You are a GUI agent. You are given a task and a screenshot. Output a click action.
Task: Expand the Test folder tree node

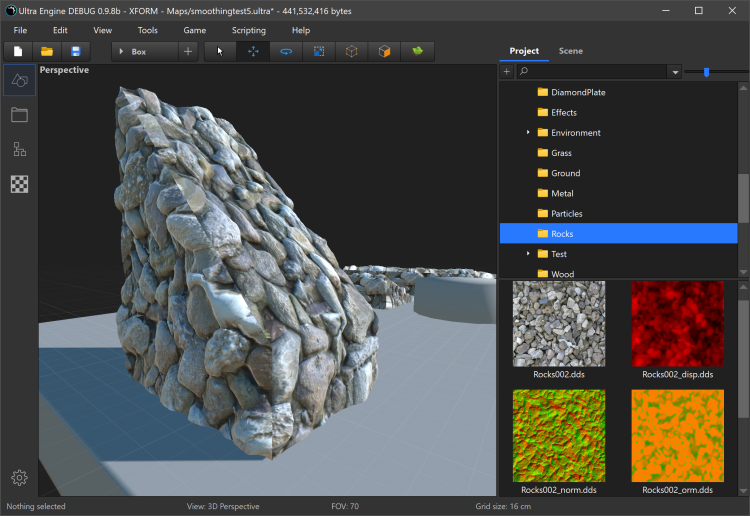tap(528, 254)
